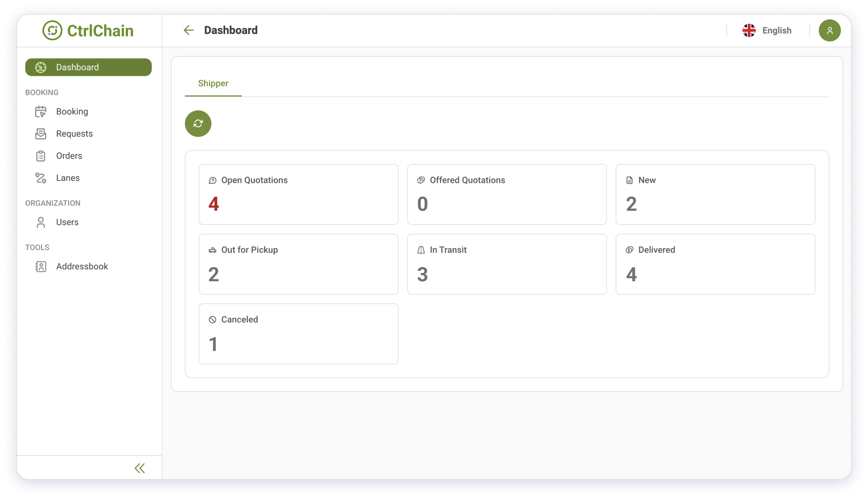Click the In Transit road icon
This screenshot has width=868, height=499.
point(421,250)
